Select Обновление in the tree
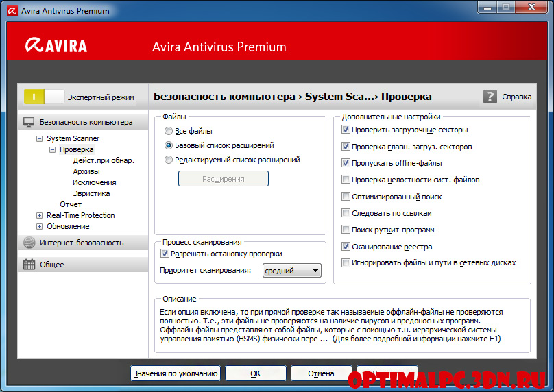 click(x=68, y=226)
